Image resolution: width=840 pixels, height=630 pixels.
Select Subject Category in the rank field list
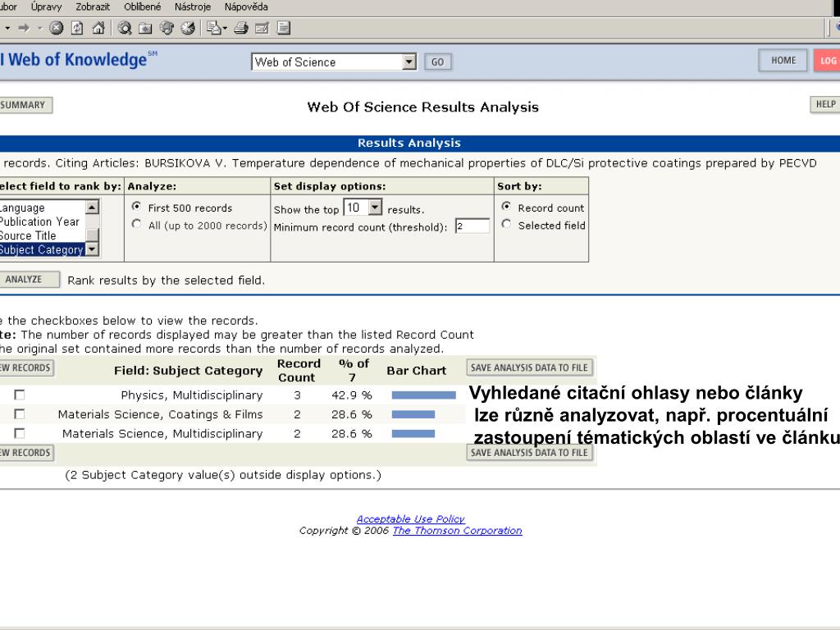click(43, 249)
